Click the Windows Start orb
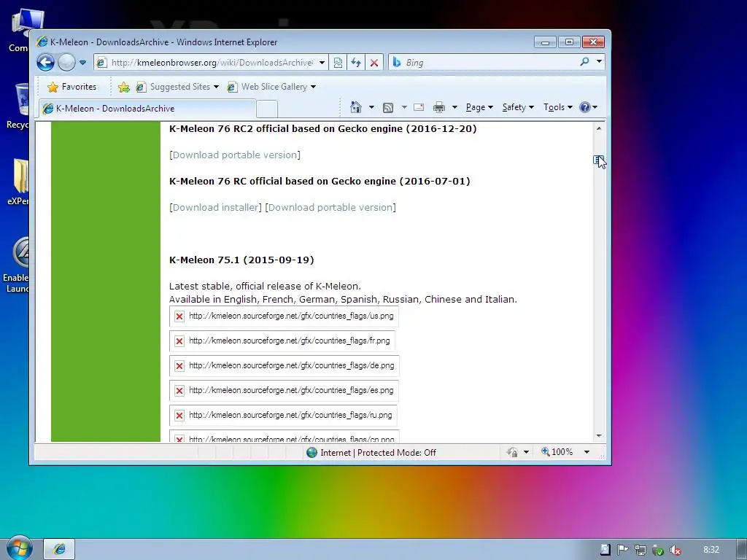Image resolution: width=747 pixels, height=560 pixels. (19, 548)
